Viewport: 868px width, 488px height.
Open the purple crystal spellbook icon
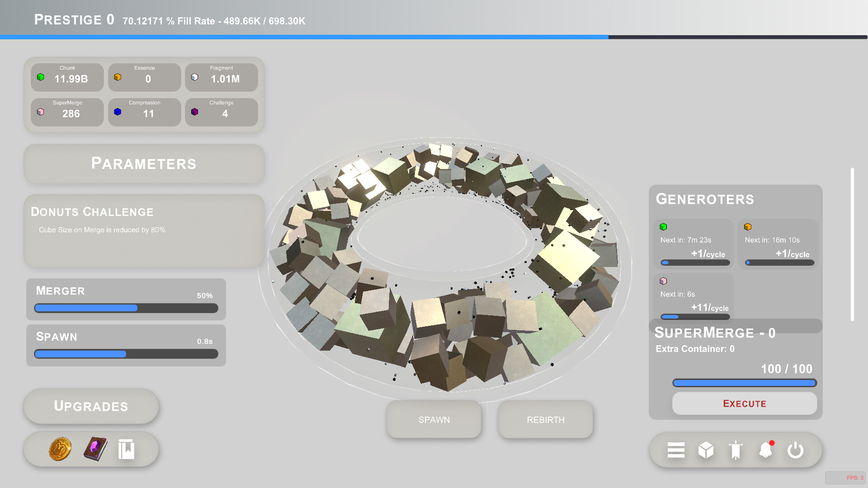coord(95,449)
